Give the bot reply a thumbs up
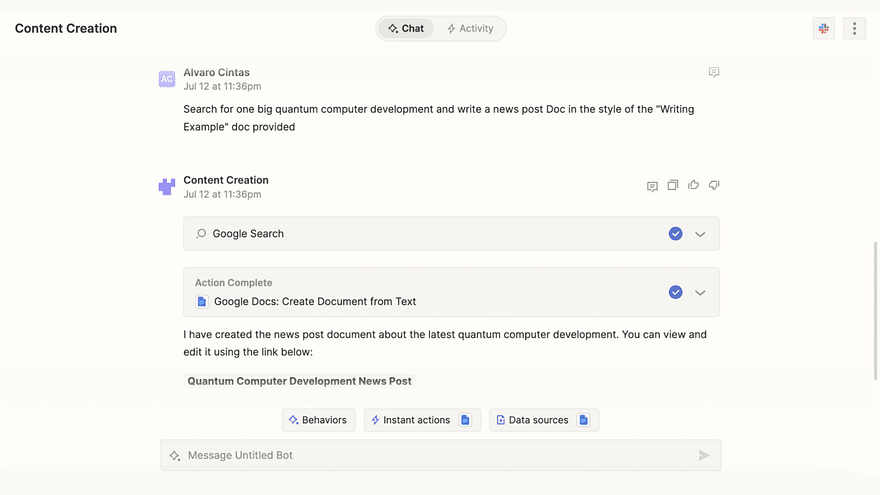Viewport: 880px width, 495px height. coord(693,185)
